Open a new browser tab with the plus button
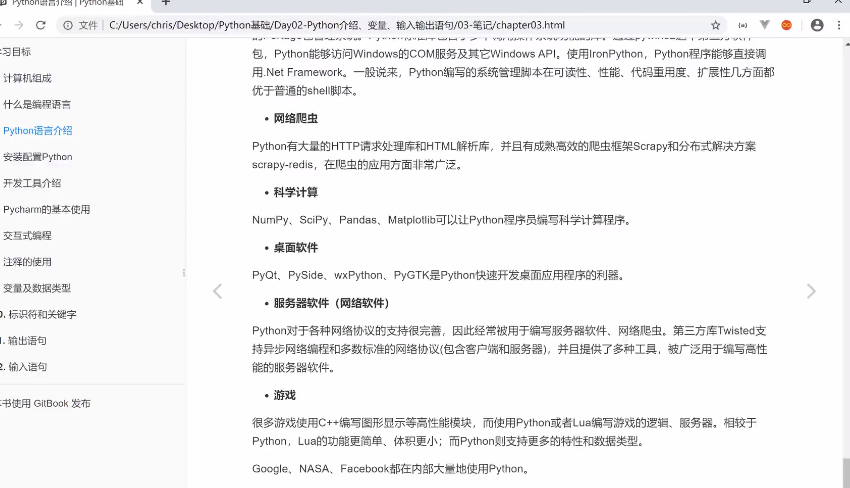Image resolution: width=850 pixels, height=488 pixels. pos(166,3)
